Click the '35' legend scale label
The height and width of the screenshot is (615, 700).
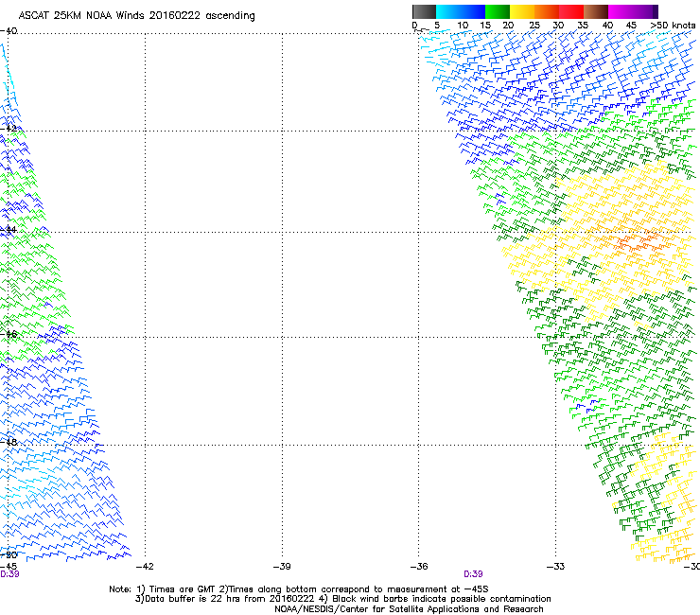pos(583,25)
